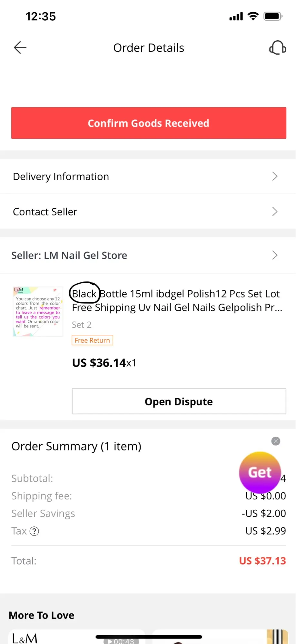Tap the Tax help question mark icon
Screen dimensions: 296x644
coord(34,531)
